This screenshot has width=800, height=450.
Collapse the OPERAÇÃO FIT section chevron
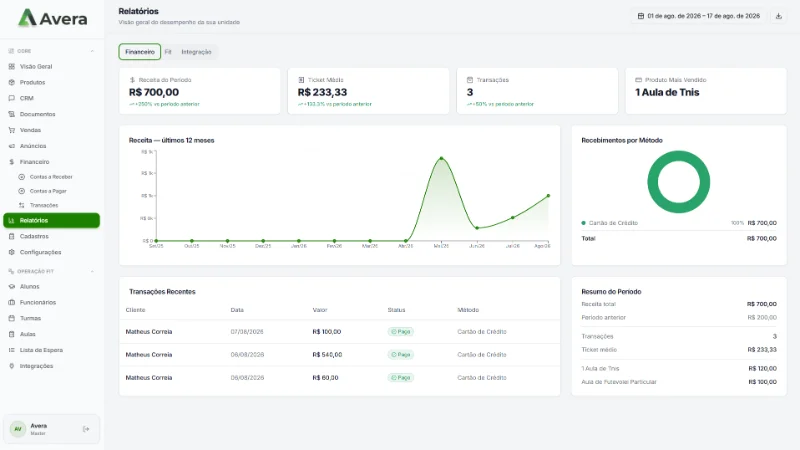click(92, 271)
